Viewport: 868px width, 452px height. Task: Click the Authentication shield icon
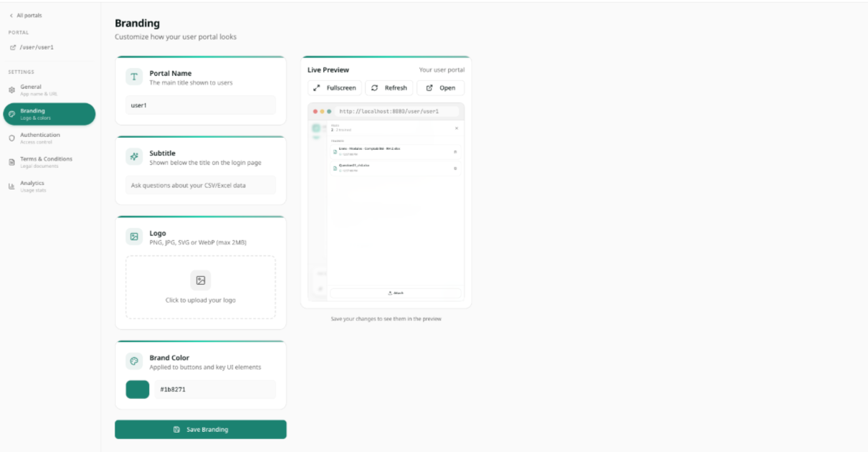click(x=11, y=138)
